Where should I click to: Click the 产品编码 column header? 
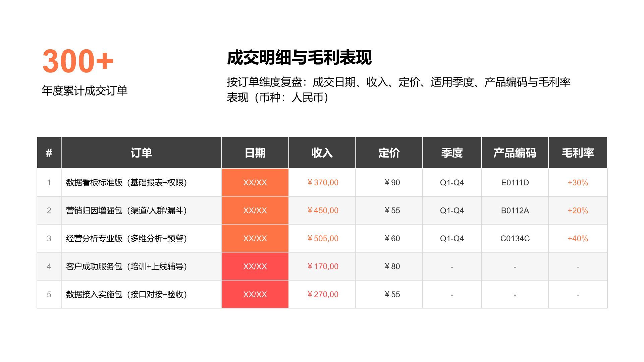[515, 153]
